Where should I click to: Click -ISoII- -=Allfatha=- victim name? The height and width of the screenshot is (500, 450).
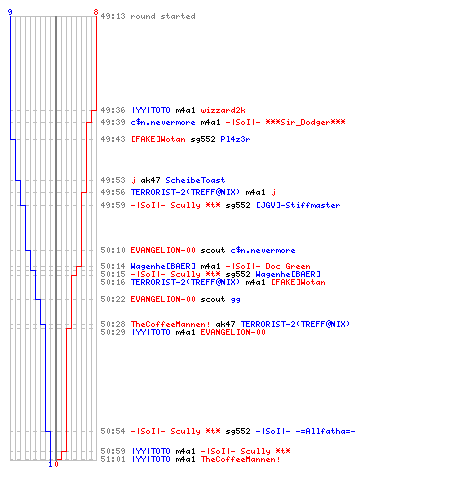306,431
